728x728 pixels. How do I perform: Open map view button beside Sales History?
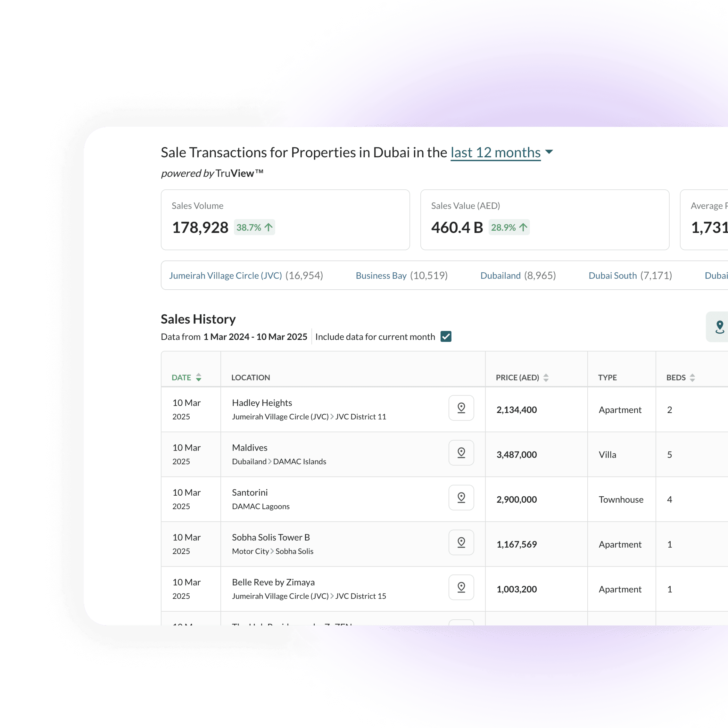click(719, 327)
